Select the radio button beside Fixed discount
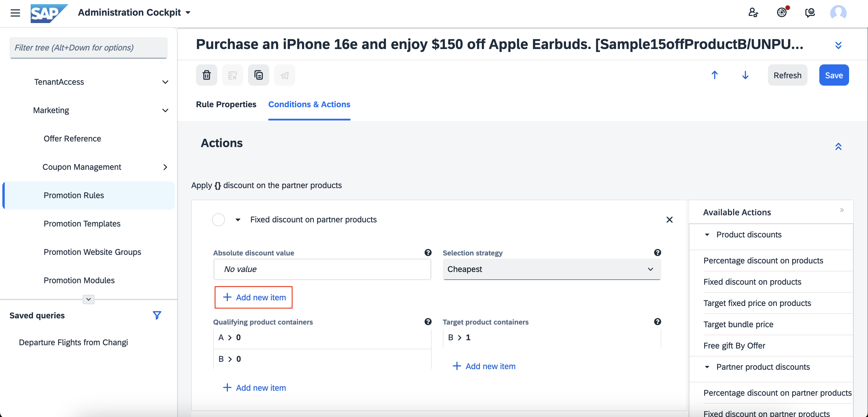 pos(218,219)
